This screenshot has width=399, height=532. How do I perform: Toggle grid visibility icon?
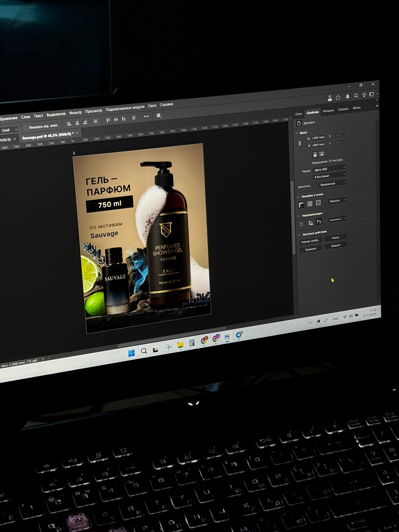310,204
